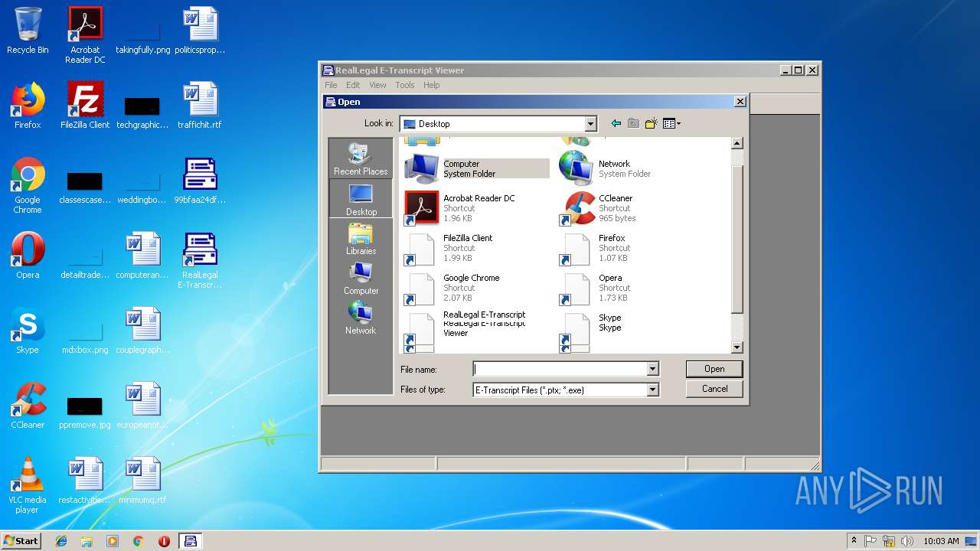Click the file list scroll down arrow
Image resolution: width=980 pixels, height=551 pixels.
coord(737,347)
